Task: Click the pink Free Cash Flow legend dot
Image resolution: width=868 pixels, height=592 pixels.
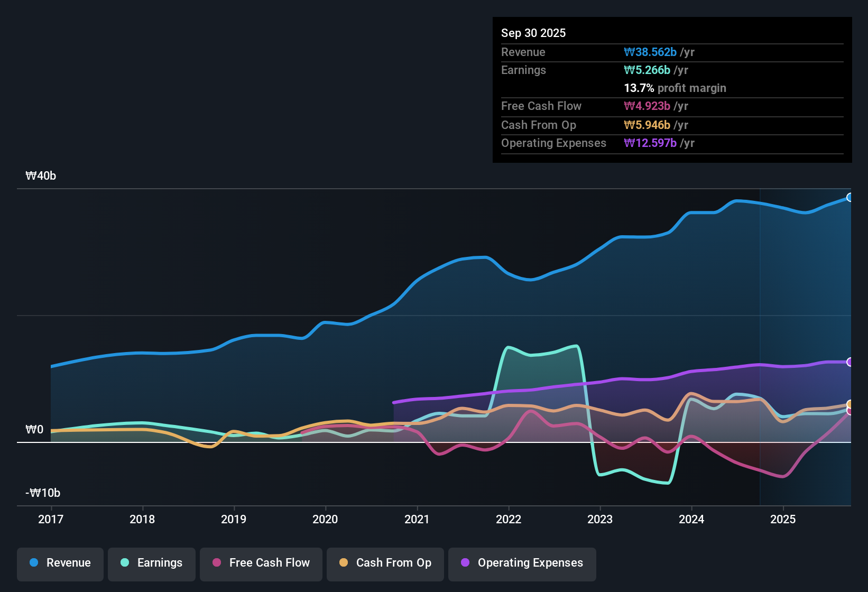Action: tap(216, 563)
